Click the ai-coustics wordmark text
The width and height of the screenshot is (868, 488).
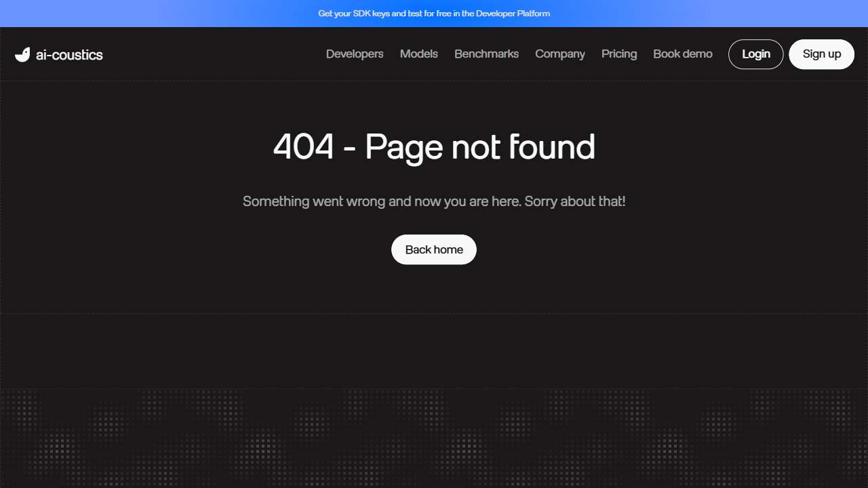69,55
